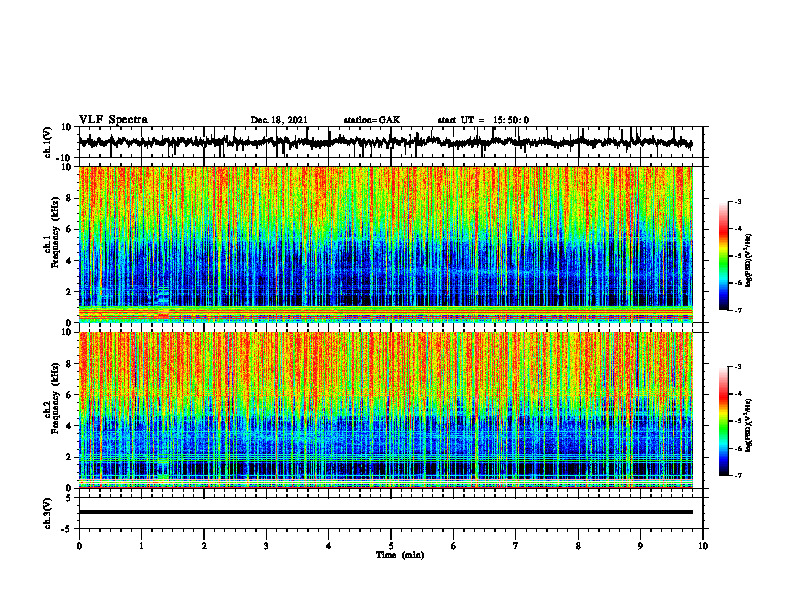Screen dimensions: 792x612
Task: Select the date text "Dec. 18, 2021"
Action: (279, 120)
